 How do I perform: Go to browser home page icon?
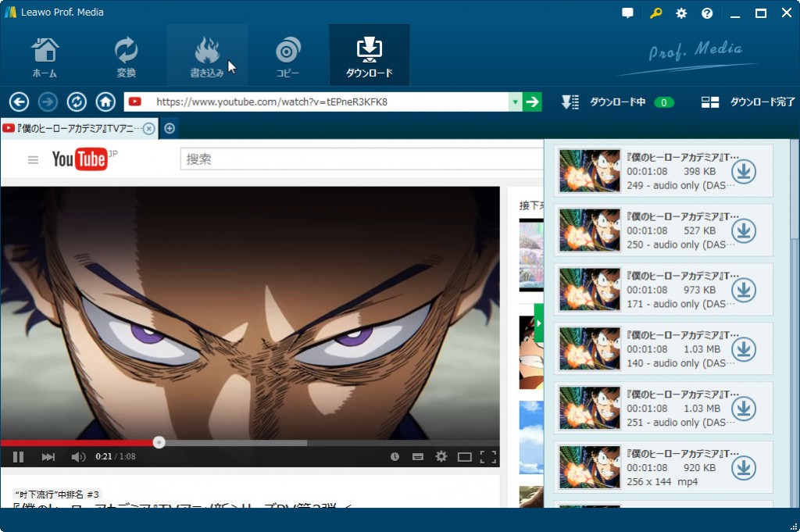pos(105,102)
